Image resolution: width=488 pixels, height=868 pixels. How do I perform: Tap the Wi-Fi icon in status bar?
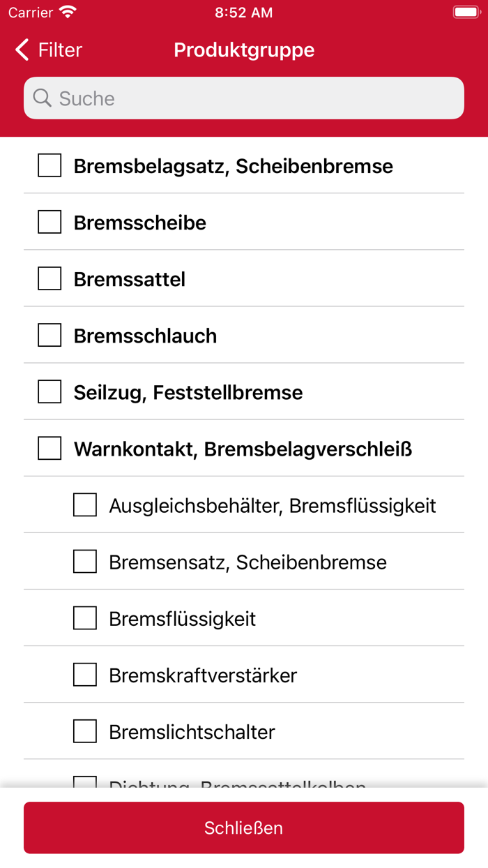(x=67, y=12)
